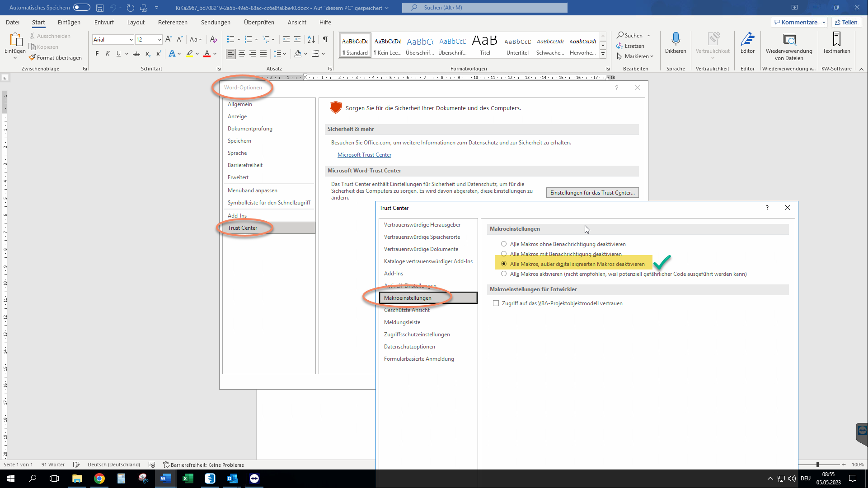The image size is (868, 488).
Task: Select Alle Makros aktivieren radio option
Action: (x=504, y=274)
